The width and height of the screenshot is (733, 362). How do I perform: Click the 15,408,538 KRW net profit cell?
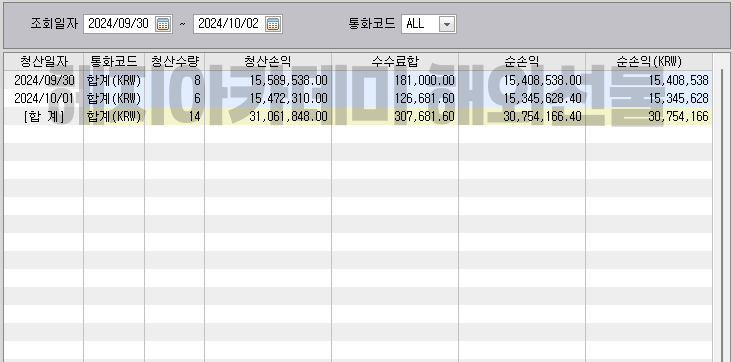click(649, 80)
